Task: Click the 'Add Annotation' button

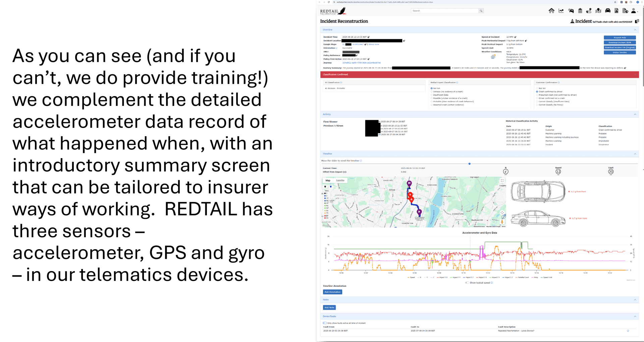Action: click(x=332, y=292)
